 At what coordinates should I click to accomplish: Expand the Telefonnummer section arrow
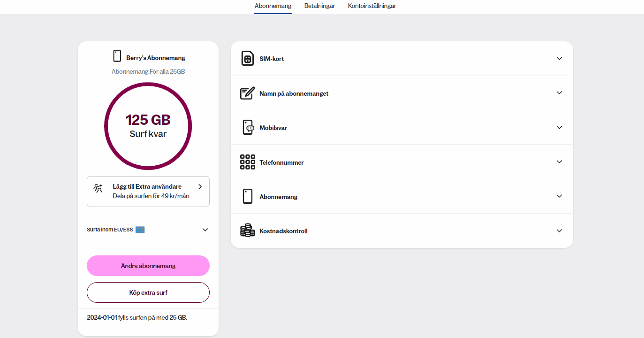(x=559, y=162)
